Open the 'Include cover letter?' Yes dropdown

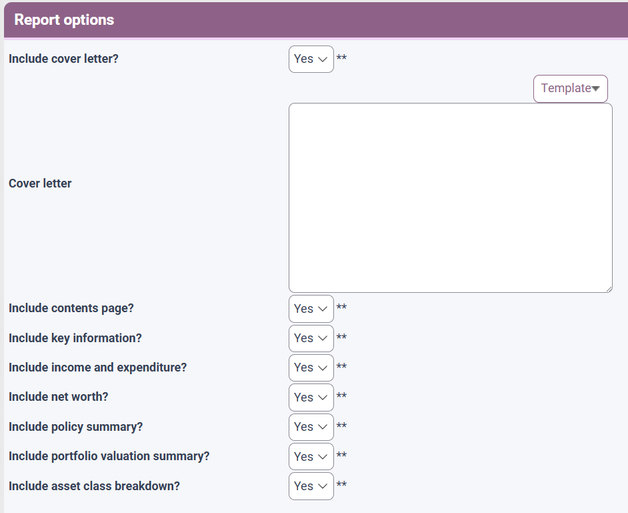click(310, 59)
